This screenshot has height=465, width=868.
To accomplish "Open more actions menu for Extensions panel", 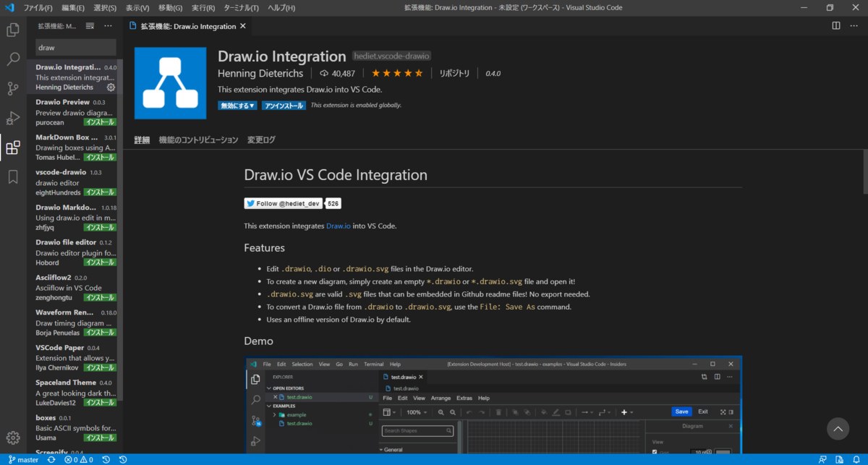I will 108,25.
